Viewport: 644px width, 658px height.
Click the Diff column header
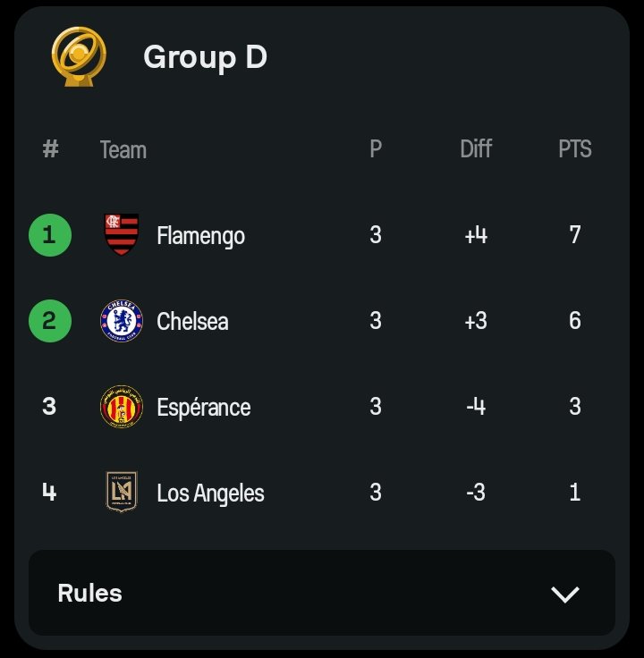[476, 148]
